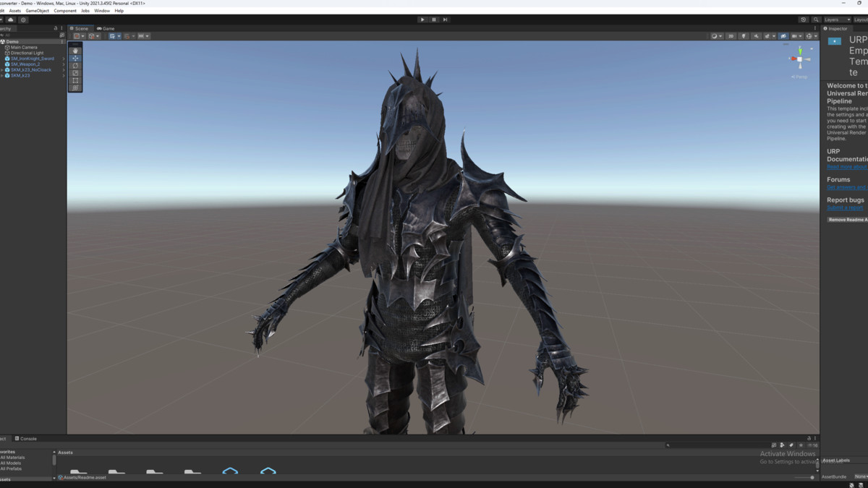Screen dimensions: 868x488
Task: Switch to the Scene tab
Action: tap(80, 28)
